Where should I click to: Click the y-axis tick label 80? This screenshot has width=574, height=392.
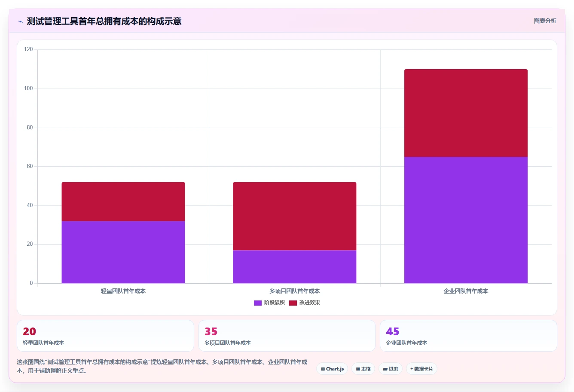coord(30,128)
